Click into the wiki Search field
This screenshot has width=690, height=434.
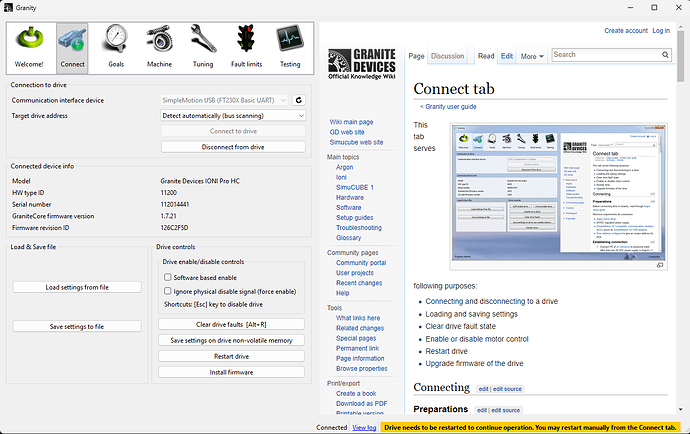click(x=602, y=55)
